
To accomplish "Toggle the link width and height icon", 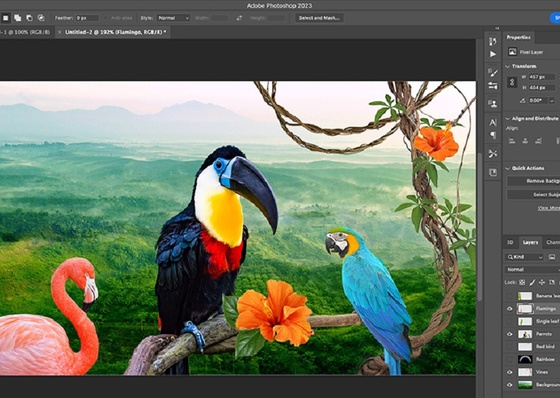I will (x=512, y=82).
